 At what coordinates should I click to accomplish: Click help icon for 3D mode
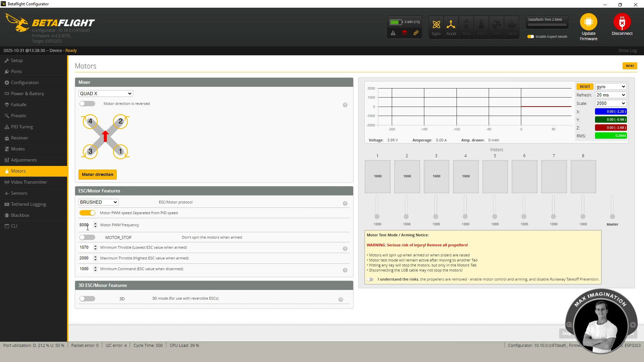click(340, 300)
